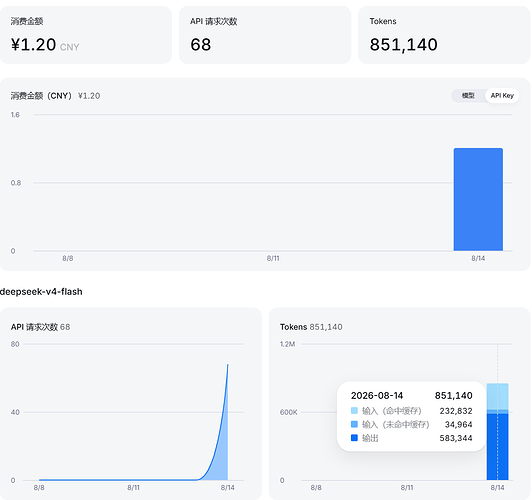Switch the chart view to 模型
Image resolution: width=532 pixels, height=500 pixels.
(x=468, y=96)
